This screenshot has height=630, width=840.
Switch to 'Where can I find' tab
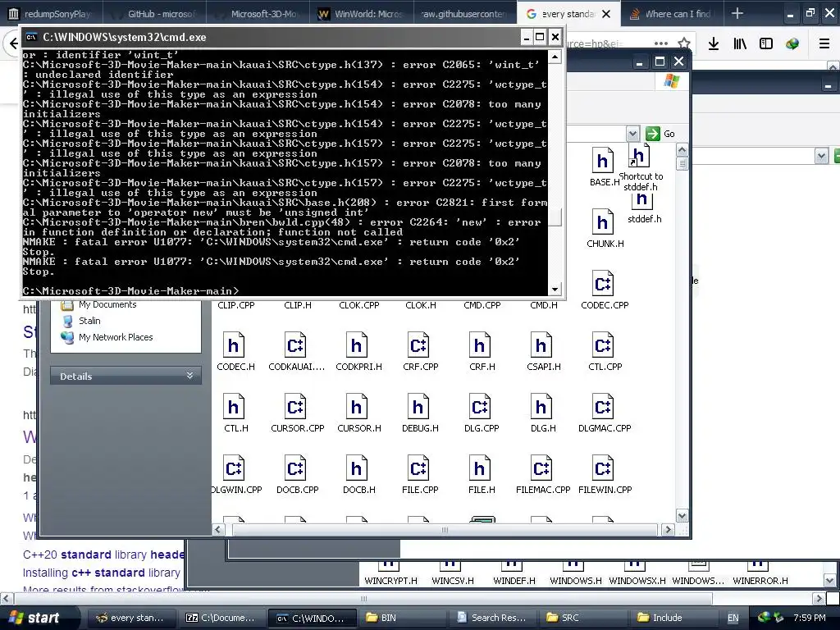pyautogui.click(x=672, y=14)
